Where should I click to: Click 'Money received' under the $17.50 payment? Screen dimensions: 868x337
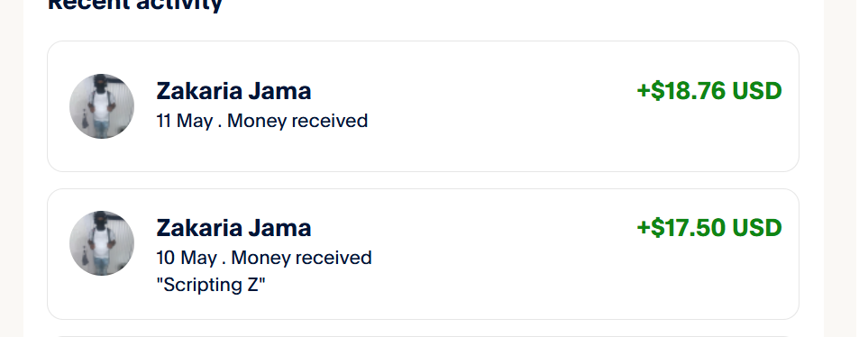point(302,258)
